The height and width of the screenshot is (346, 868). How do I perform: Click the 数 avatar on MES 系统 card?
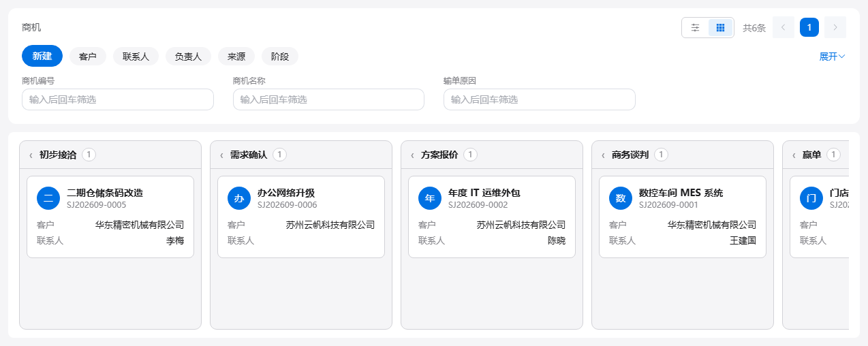[x=621, y=198]
